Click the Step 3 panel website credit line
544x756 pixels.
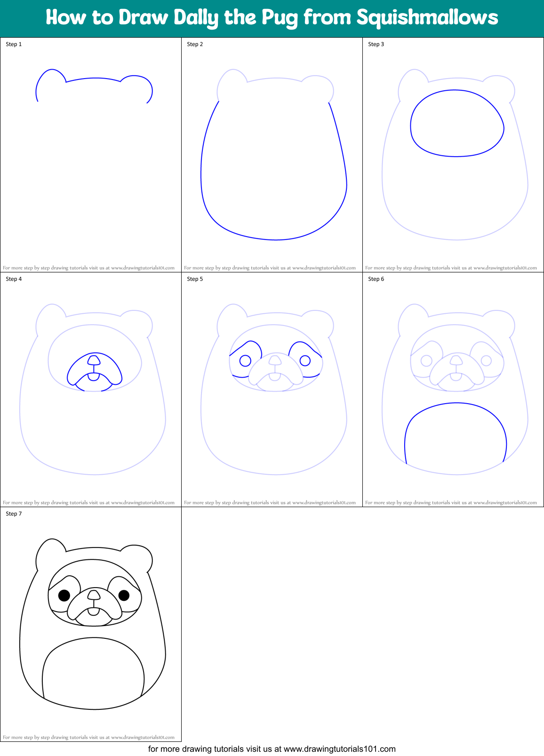point(451,268)
